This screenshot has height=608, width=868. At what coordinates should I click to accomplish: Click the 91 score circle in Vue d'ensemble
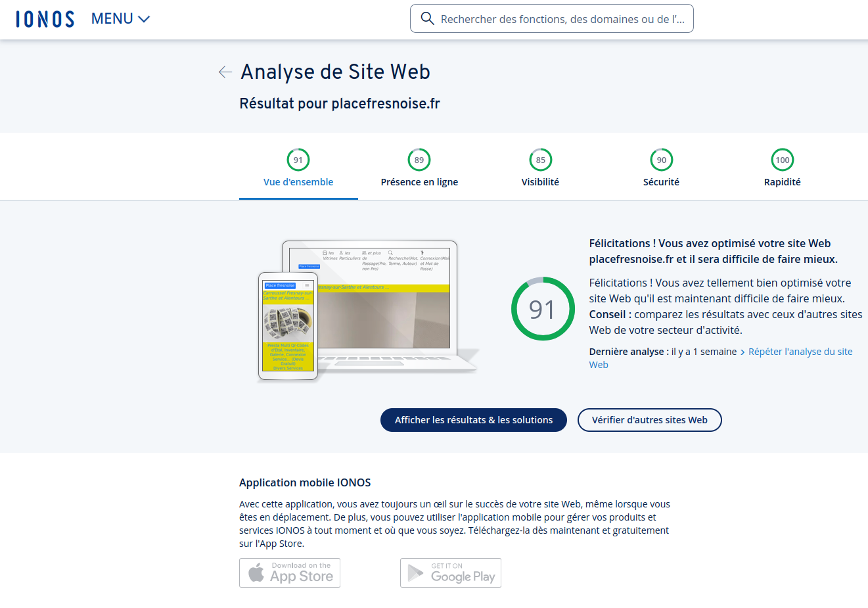pyautogui.click(x=298, y=160)
